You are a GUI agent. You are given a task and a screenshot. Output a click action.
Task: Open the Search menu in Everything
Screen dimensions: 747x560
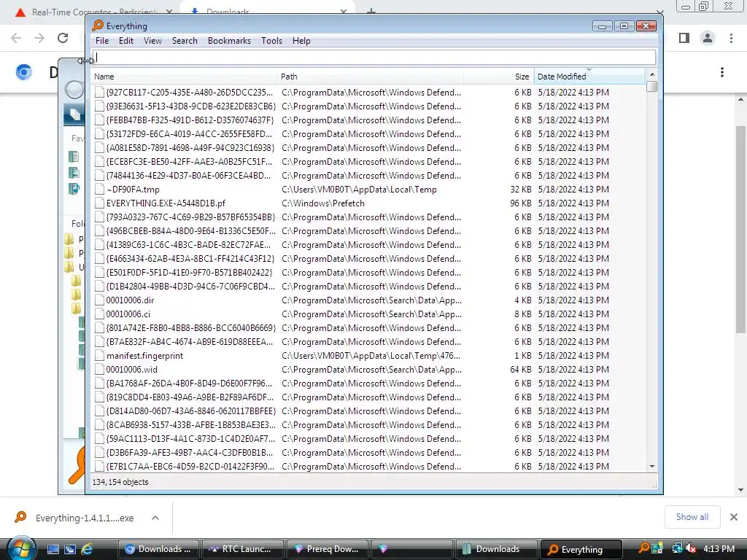(x=185, y=41)
